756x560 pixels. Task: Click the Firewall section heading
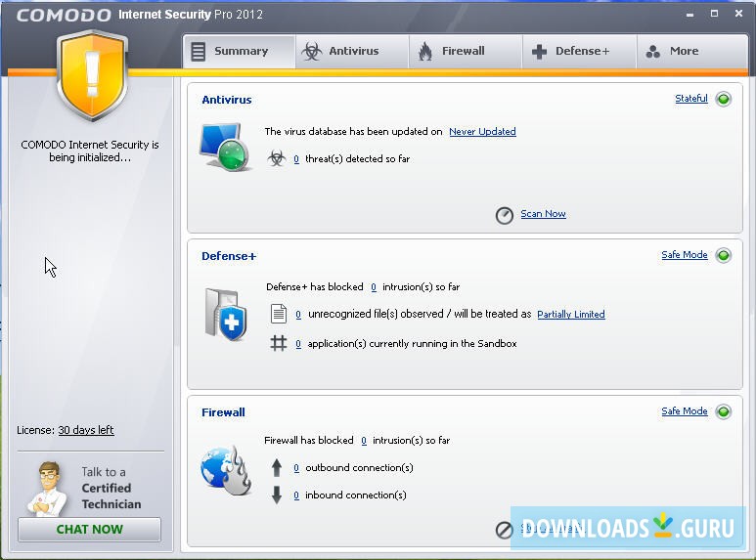(x=223, y=412)
